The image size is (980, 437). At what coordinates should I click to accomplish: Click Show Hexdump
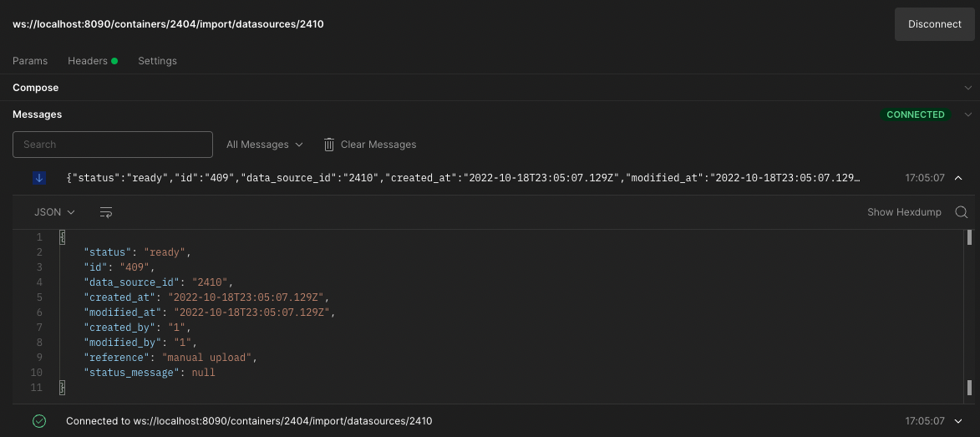904,212
